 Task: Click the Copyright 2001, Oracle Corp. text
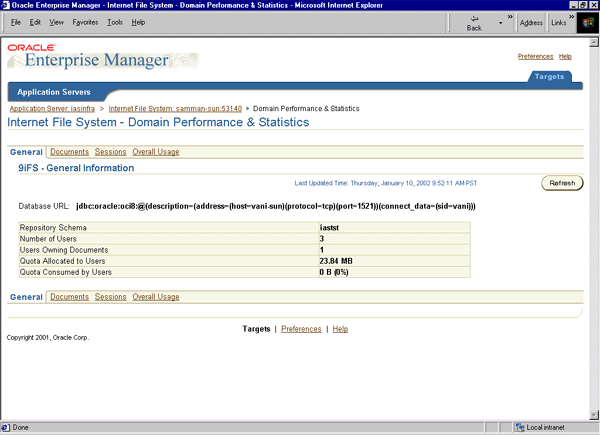[x=48, y=337]
